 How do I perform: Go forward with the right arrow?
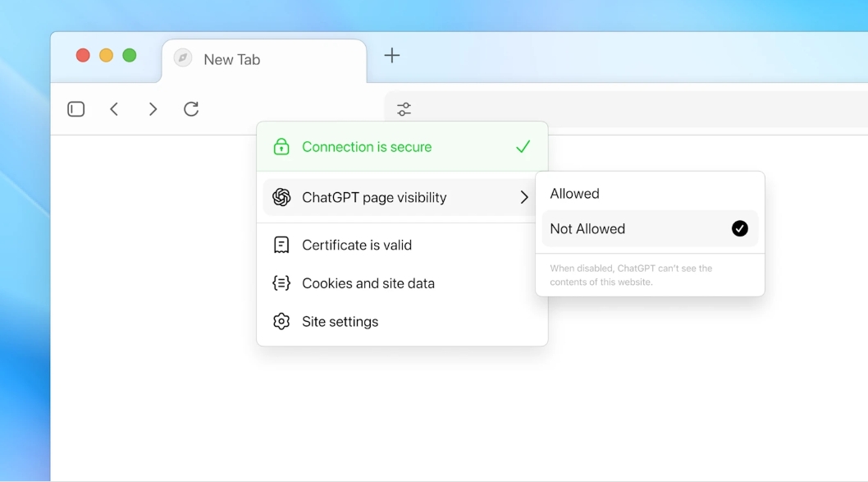click(153, 109)
